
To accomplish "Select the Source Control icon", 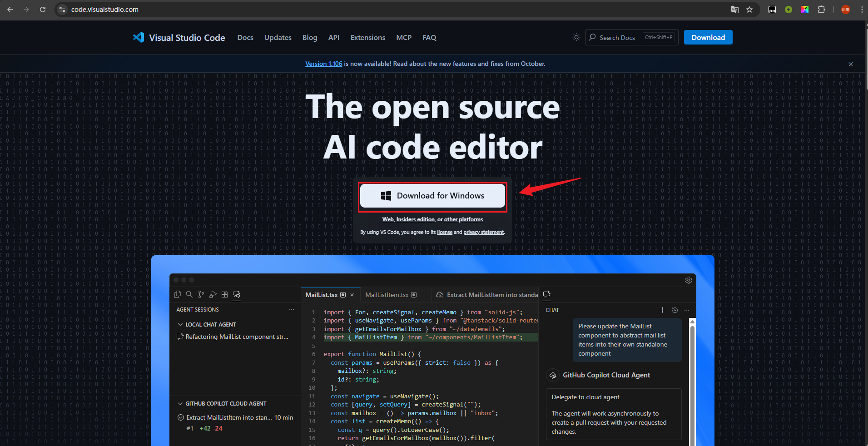I will click(201, 294).
